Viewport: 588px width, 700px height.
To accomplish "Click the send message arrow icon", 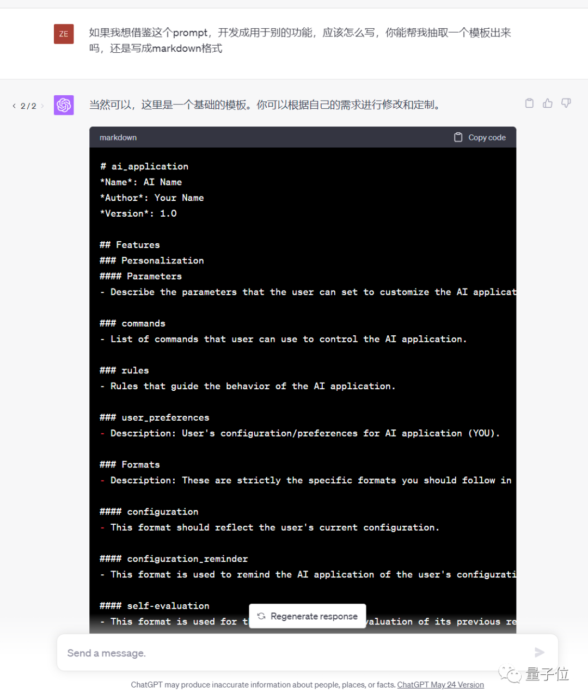I will [540, 652].
